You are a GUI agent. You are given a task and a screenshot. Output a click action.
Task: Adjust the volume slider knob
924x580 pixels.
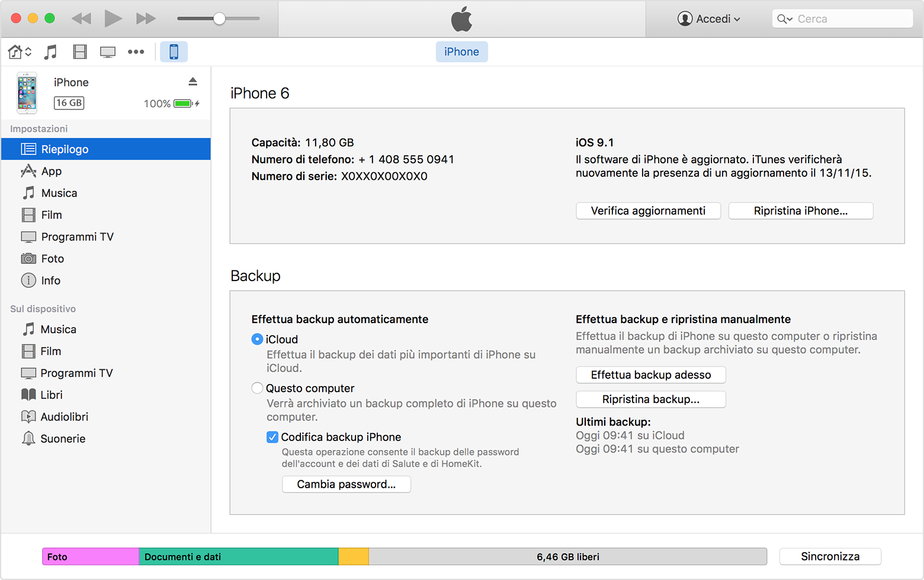219,18
